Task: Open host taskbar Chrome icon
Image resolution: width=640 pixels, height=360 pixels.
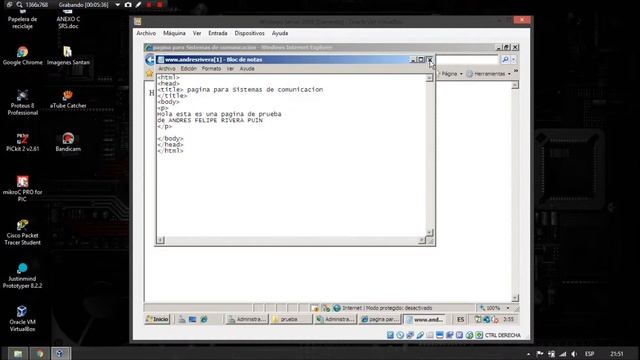Action: tap(39, 353)
